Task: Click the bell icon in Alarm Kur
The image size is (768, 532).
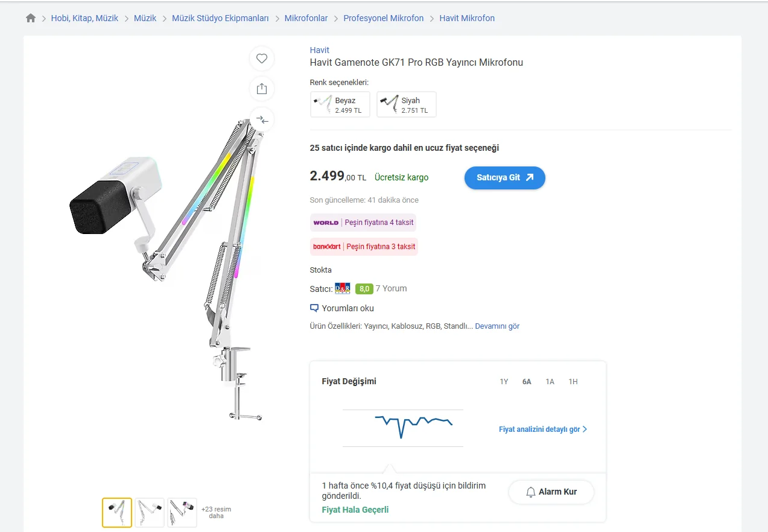Action: point(531,492)
